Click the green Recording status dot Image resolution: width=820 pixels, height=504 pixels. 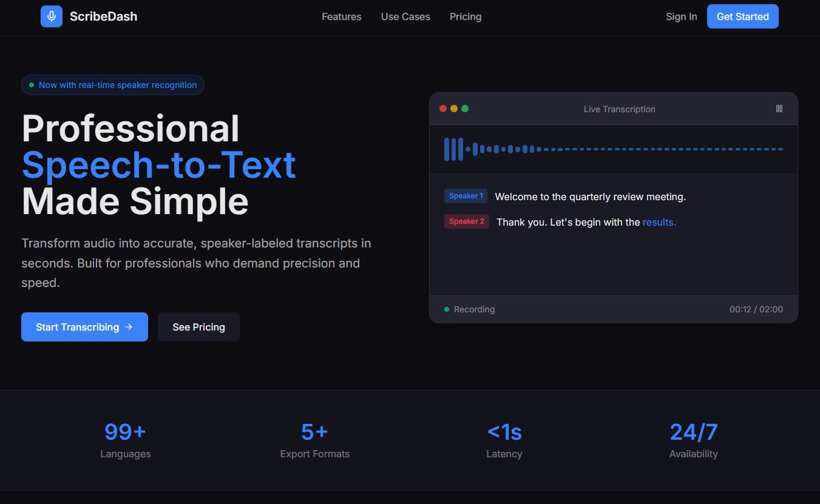(x=447, y=309)
